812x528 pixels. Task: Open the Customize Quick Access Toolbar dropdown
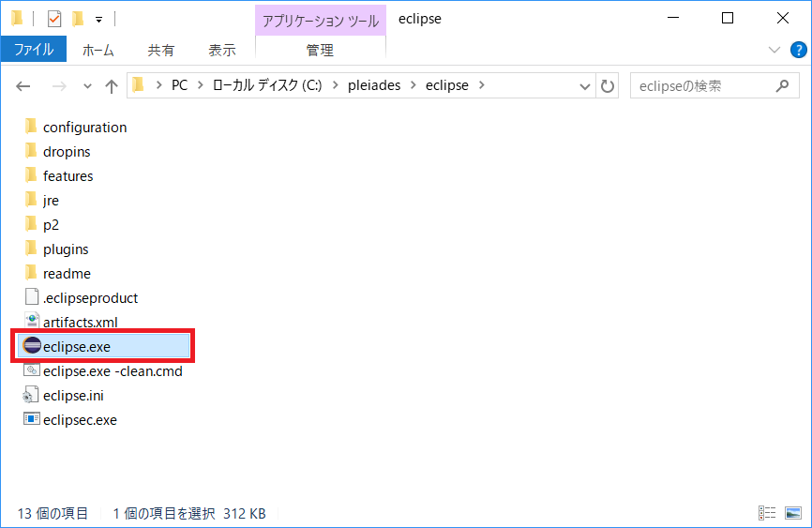(98, 21)
